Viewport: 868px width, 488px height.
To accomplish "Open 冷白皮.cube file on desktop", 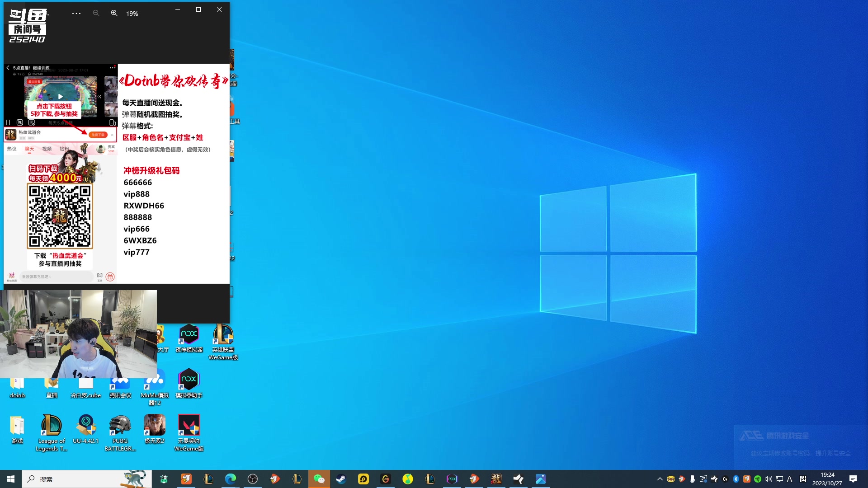I will [86, 389].
